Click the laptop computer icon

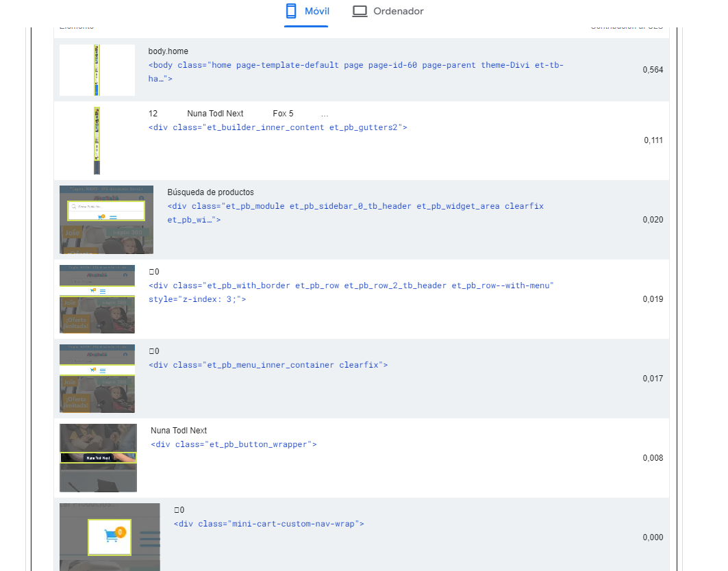[x=360, y=11]
